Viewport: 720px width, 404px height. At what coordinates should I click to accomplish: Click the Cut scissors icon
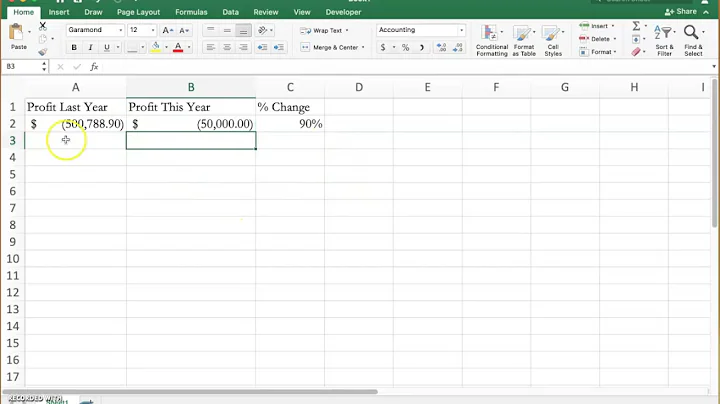(x=43, y=26)
